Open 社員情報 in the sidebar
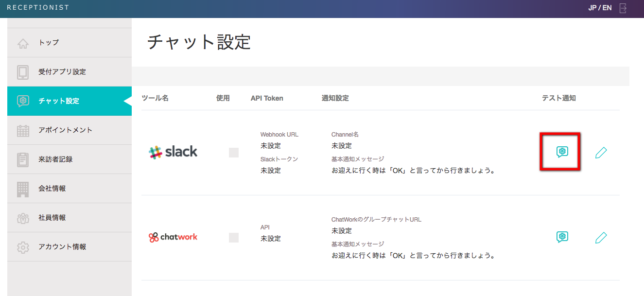 52,218
